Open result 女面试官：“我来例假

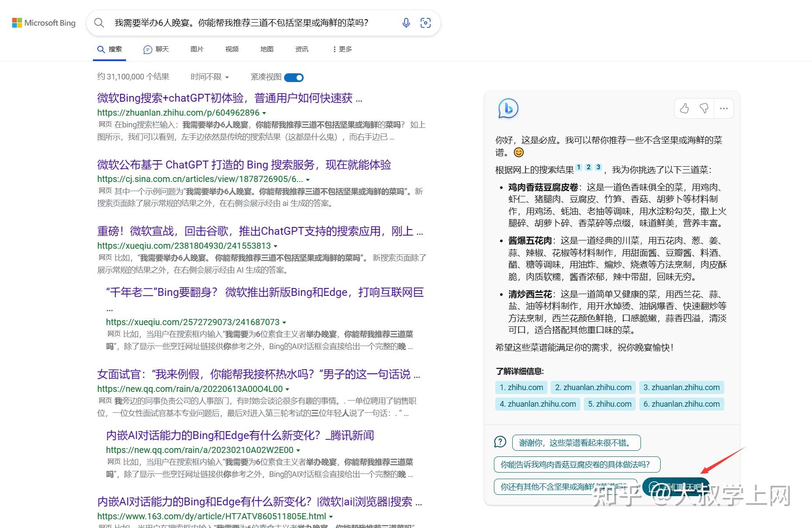259,374
